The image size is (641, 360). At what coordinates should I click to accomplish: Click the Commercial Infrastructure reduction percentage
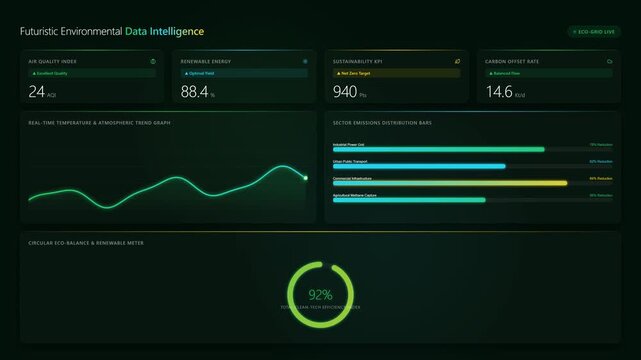601,179
